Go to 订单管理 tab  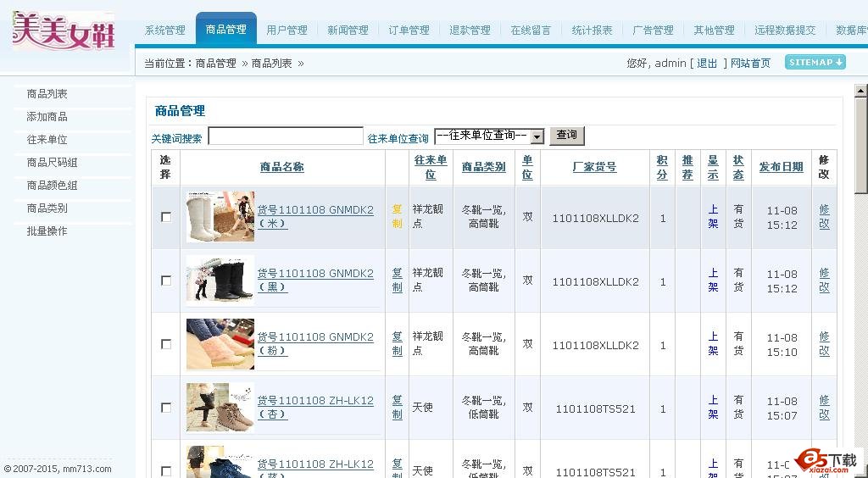409,30
